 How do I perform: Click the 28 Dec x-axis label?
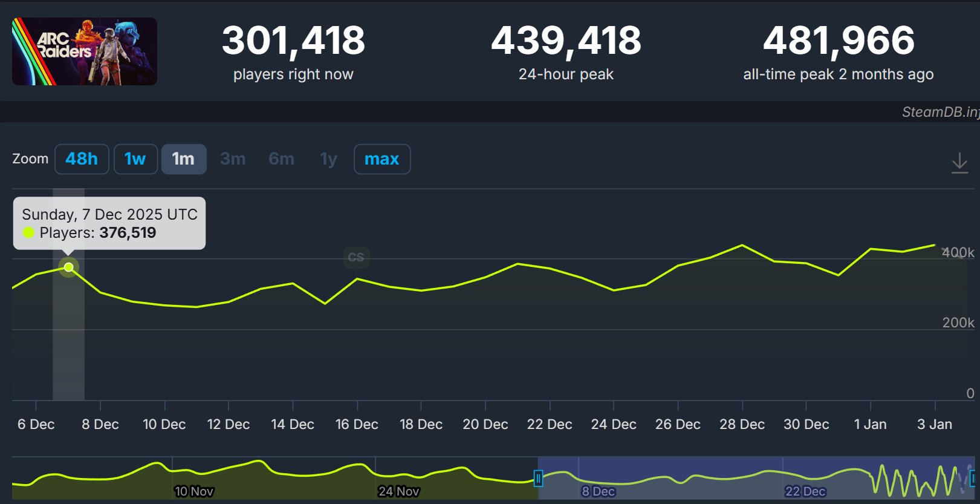742,424
